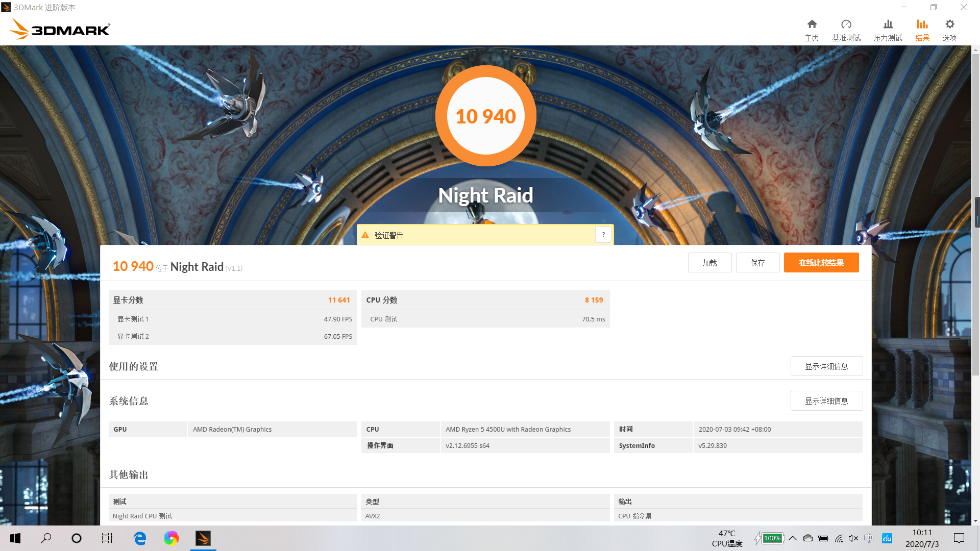Minimize the 3DMark window
This screenshot has height=551, width=980.
coord(904,7)
